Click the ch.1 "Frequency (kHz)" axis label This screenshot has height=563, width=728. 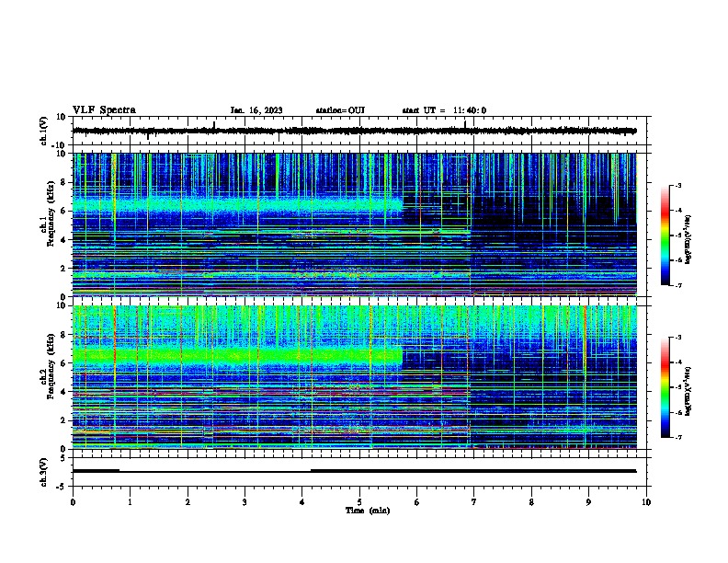[51, 214]
